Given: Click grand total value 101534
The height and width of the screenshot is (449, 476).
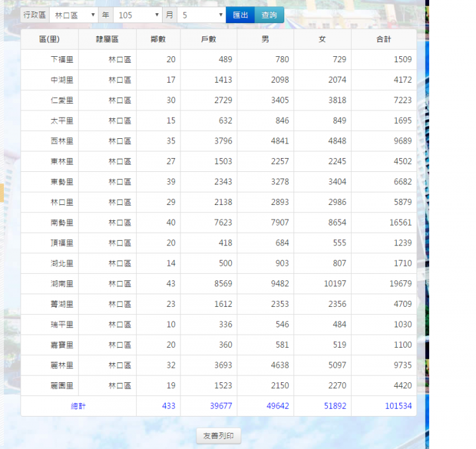Looking at the screenshot, I should (x=398, y=406).
